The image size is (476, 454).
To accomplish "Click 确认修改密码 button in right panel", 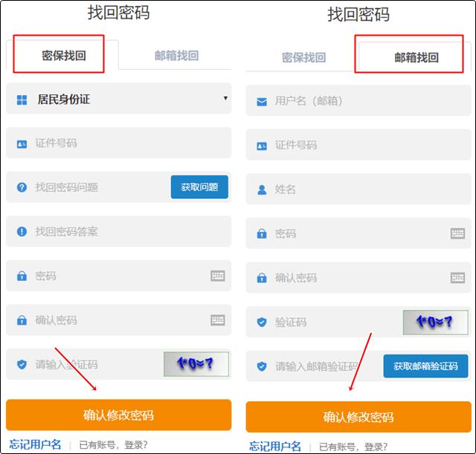I will click(358, 417).
